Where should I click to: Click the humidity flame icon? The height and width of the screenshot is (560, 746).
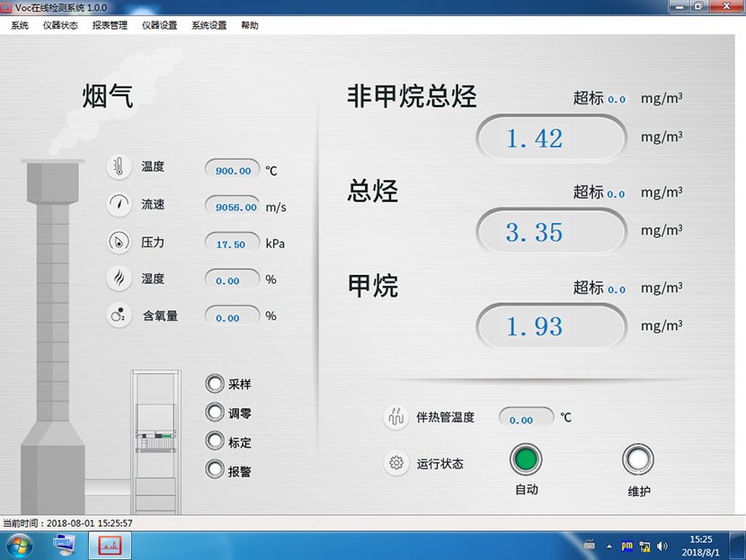[x=119, y=280]
